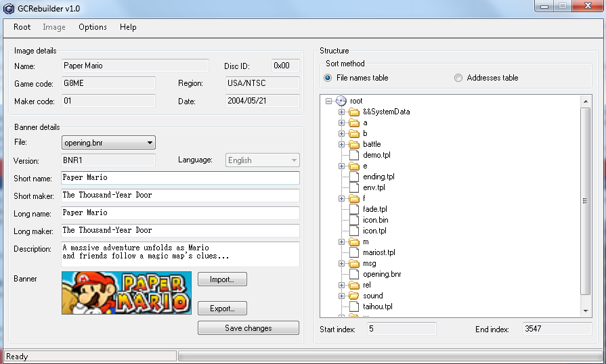
Task: Click the icon.bin file icon
Action: coord(354,220)
